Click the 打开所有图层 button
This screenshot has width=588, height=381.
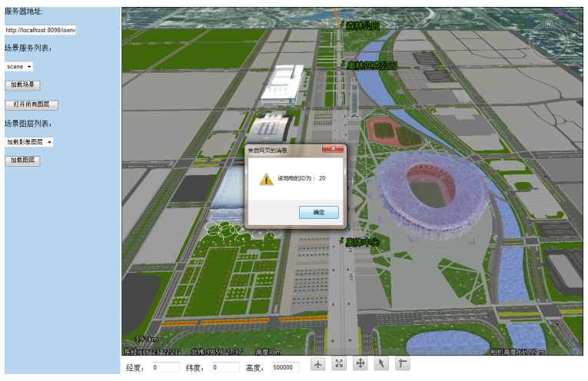tap(32, 104)
